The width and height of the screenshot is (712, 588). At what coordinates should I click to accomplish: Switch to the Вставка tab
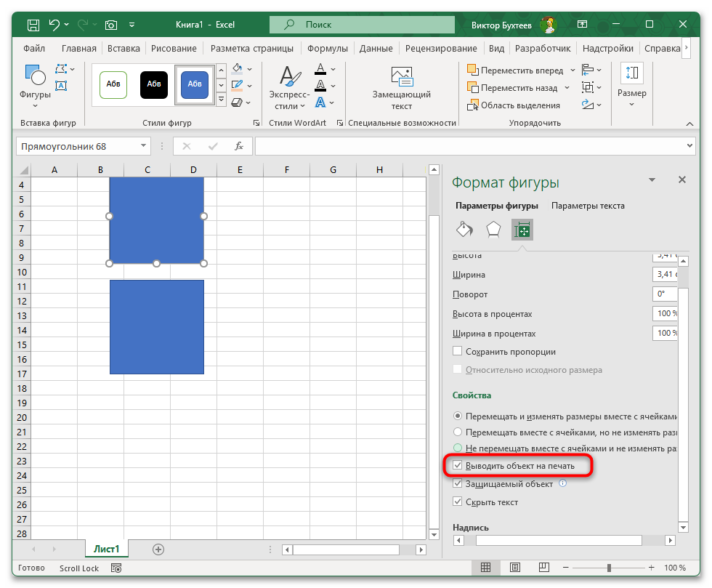[124, 48]
